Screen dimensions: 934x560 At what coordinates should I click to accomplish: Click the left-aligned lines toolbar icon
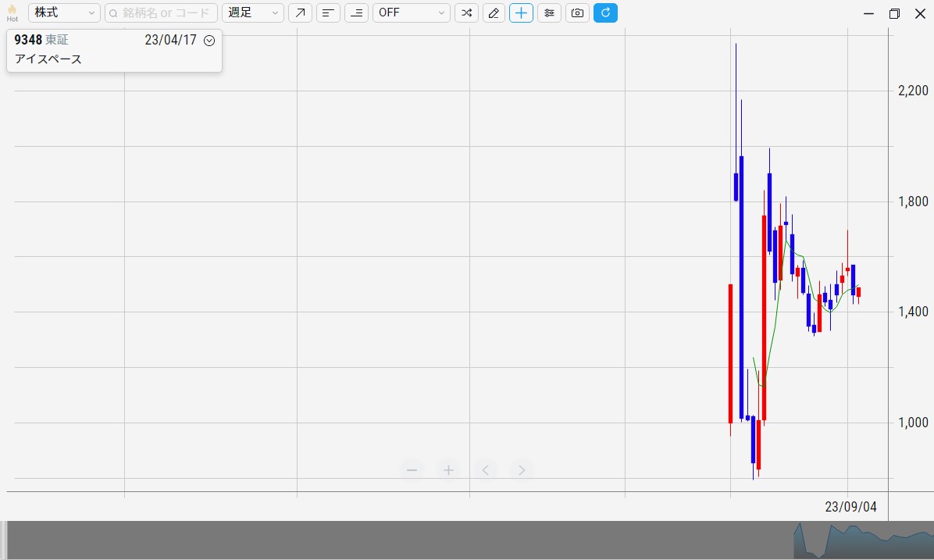328,13
